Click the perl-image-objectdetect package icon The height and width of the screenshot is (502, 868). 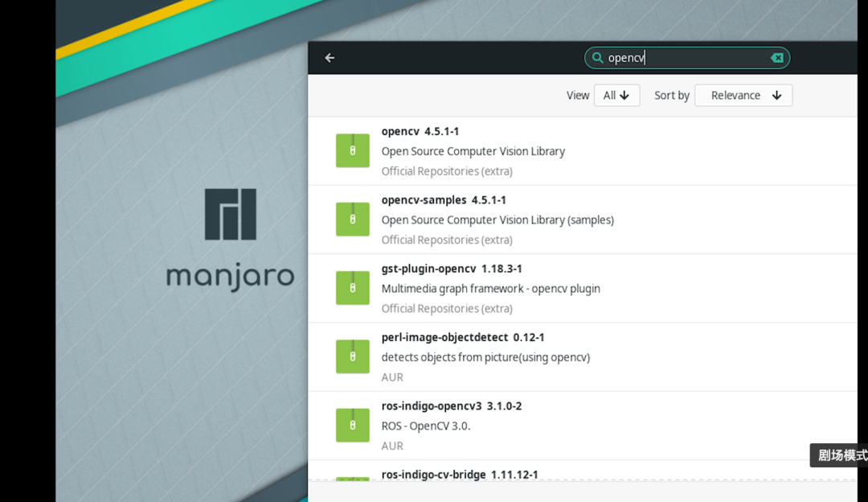pyautogui.click(x=353, y=357)
